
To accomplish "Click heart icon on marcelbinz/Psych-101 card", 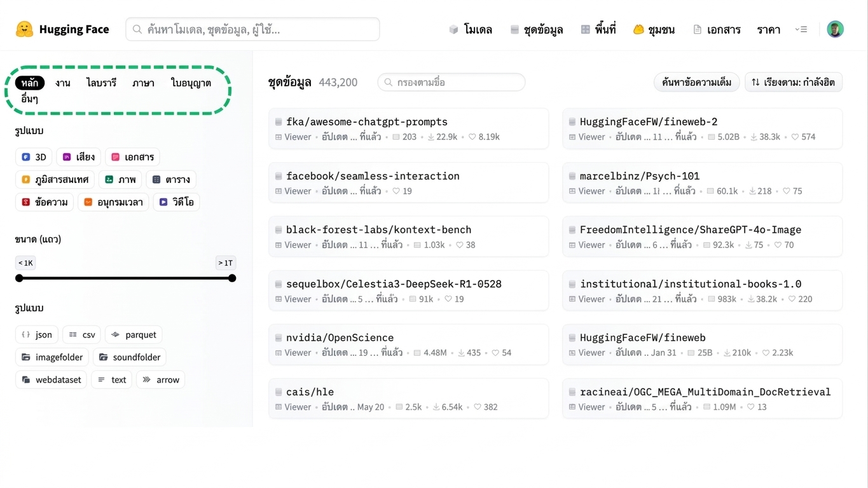I will pyautogui.click(x=786, y=191).
